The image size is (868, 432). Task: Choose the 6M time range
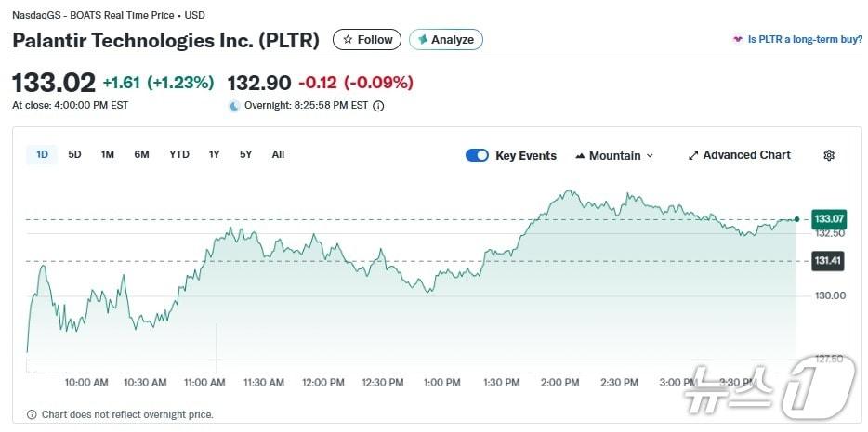141,154
